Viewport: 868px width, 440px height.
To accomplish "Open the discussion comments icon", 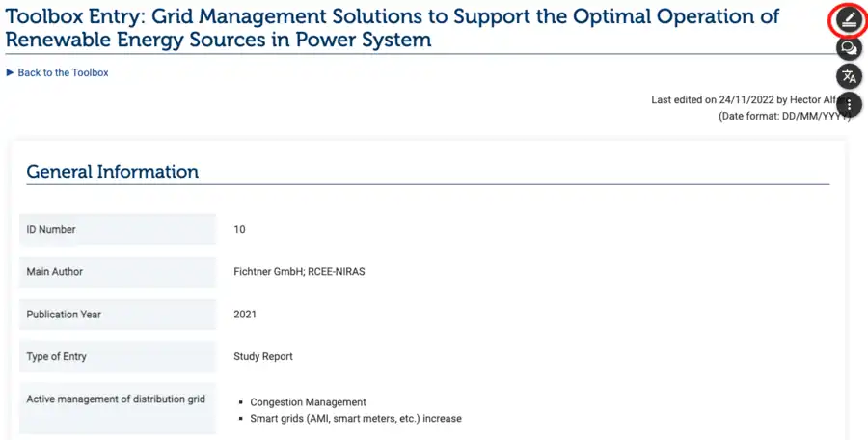I will click(x=849, y=48).
